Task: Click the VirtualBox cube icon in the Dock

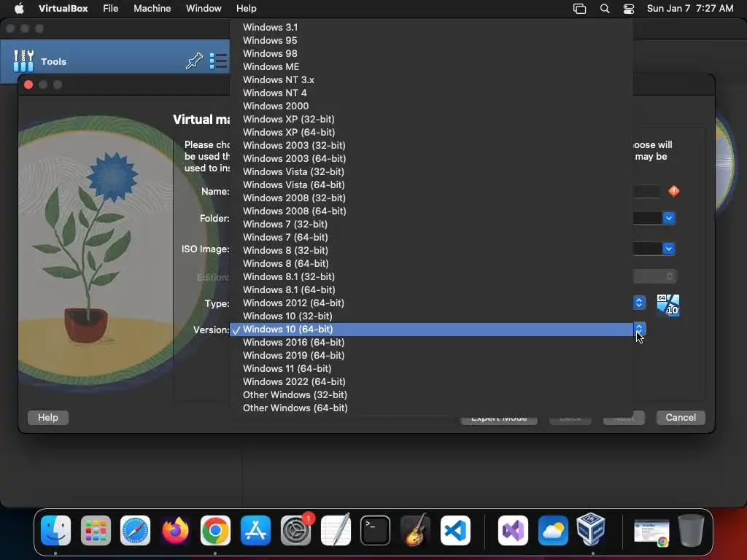Action: pos(591,530)
